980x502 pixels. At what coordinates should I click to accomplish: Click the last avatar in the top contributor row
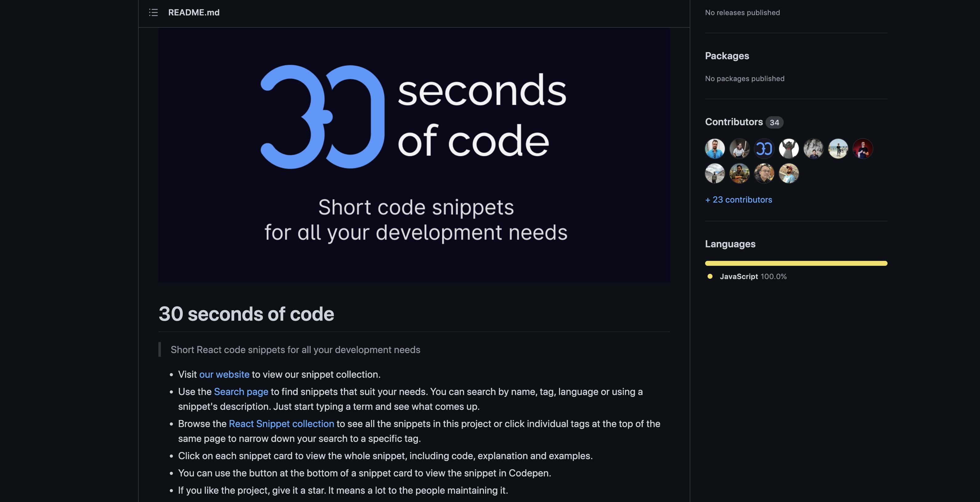tap(863, 148)
